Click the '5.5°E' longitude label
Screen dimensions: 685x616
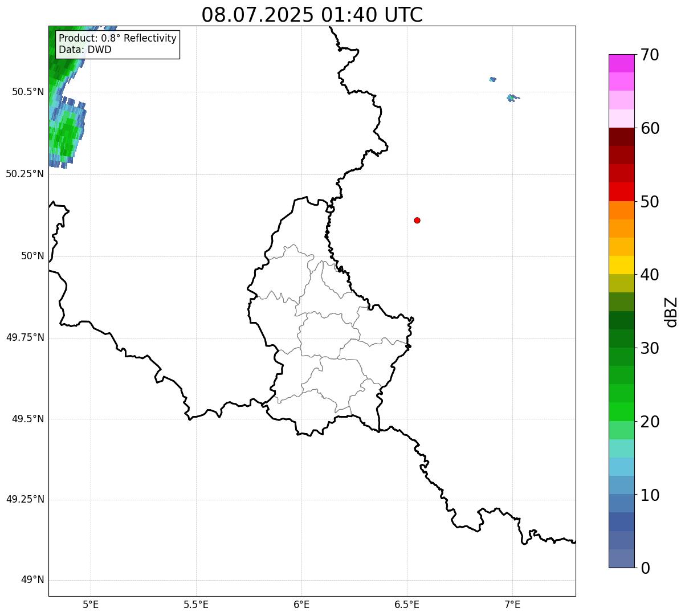(196, 604)
